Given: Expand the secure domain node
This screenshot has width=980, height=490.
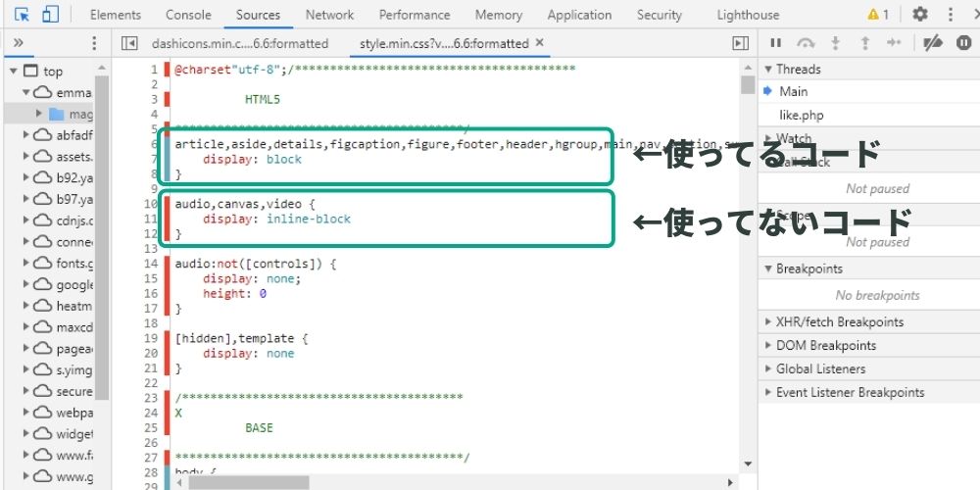Looking at the screenshot, I should coord(26,391).
